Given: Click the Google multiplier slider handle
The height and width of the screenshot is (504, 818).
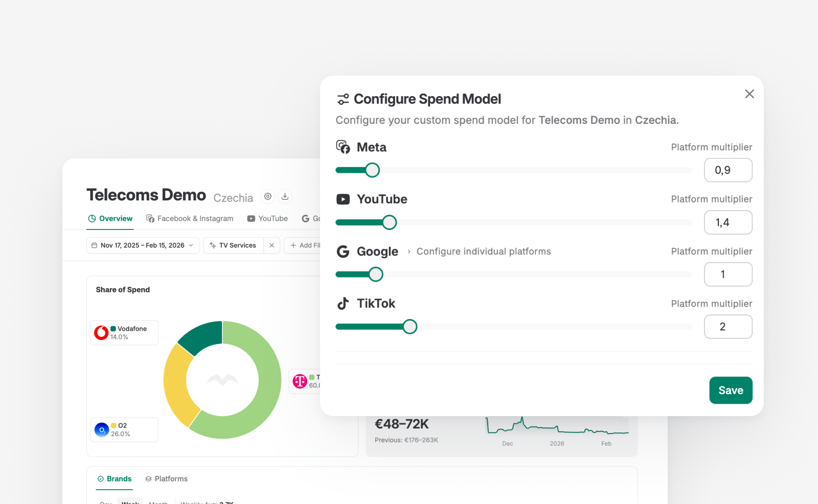Looking at the screenshot, I should click(376, 274).
